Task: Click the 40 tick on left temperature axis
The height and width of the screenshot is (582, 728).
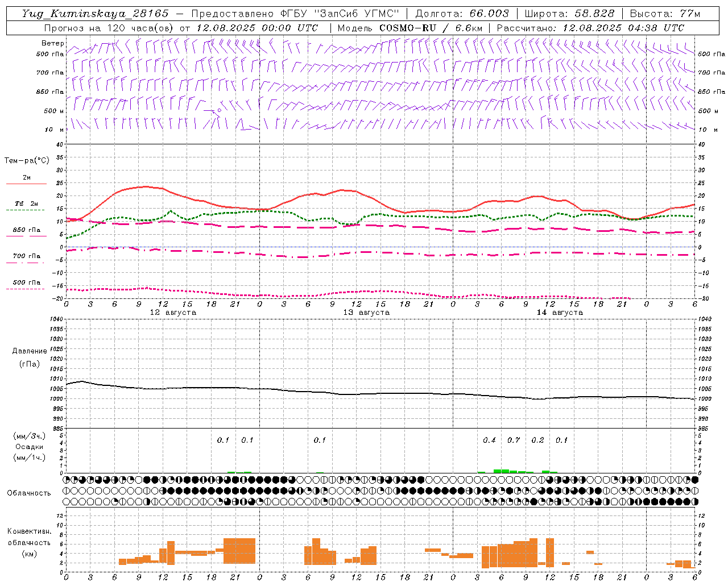Action: 60,144
